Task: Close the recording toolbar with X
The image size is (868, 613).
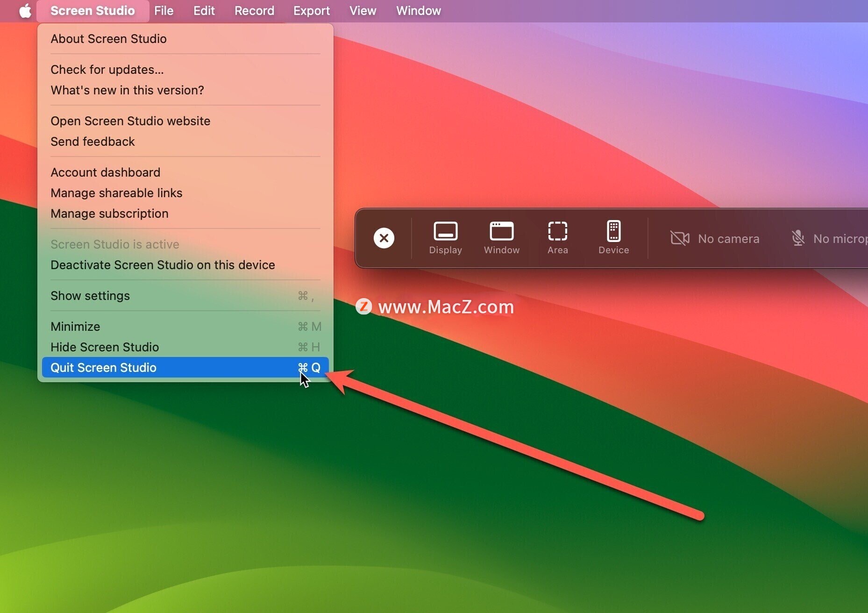Action: click(384, 238)
